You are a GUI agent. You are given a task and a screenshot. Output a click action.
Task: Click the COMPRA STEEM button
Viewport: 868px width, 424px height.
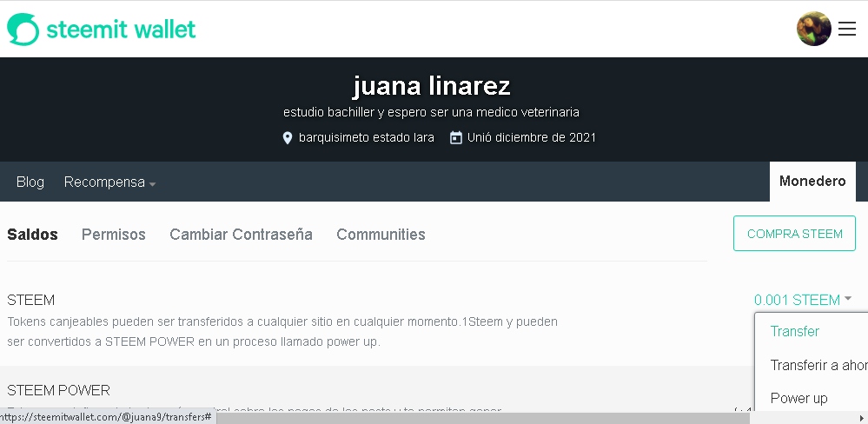794,234
